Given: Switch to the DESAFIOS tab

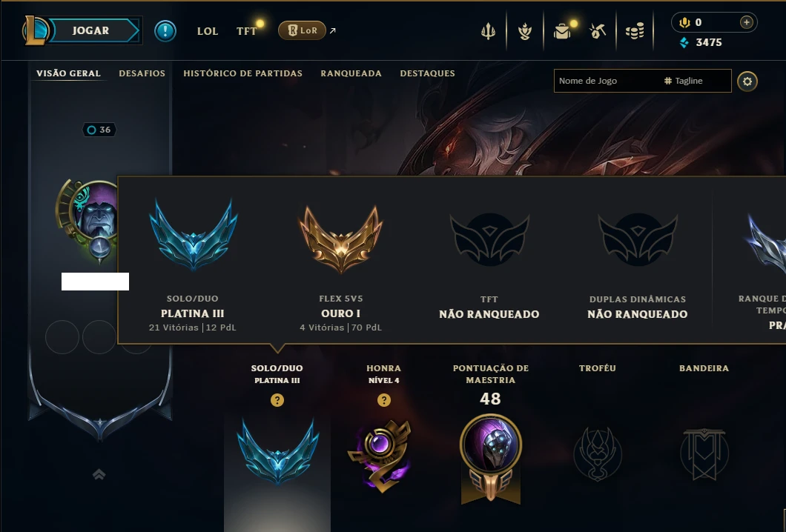Looking at the screenshot, I should click(x=142, y=73).
